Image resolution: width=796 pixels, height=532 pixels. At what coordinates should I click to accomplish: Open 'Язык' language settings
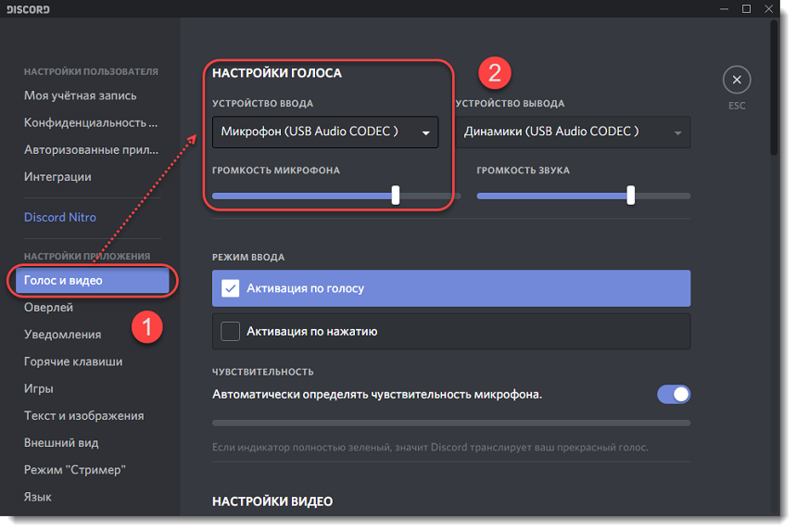[38, 497]
